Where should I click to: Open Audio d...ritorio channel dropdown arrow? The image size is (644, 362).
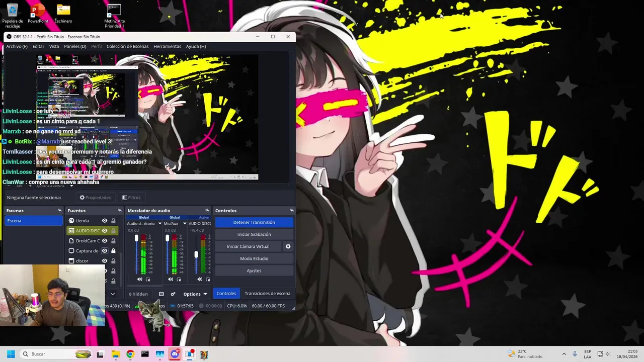160,224
